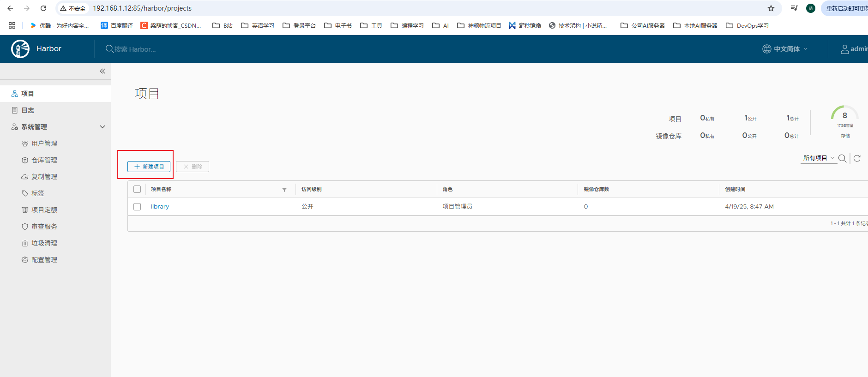Image resolution: width=868 pixels, height=377 pixels.
Task: Open 审查服务 in sidebar
Action: pyautogui.click(x=44, y=227)
